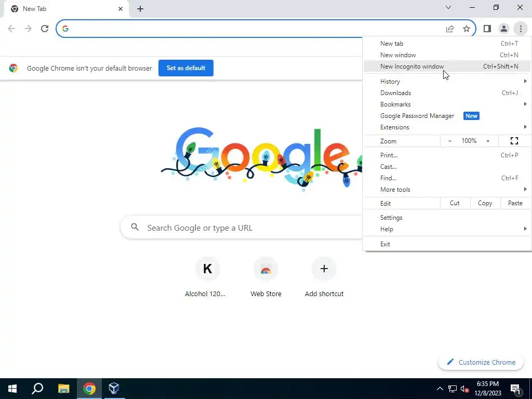Open Google Password Manager
This screenshot has height=399, width=532.
[x=447, y=116]
